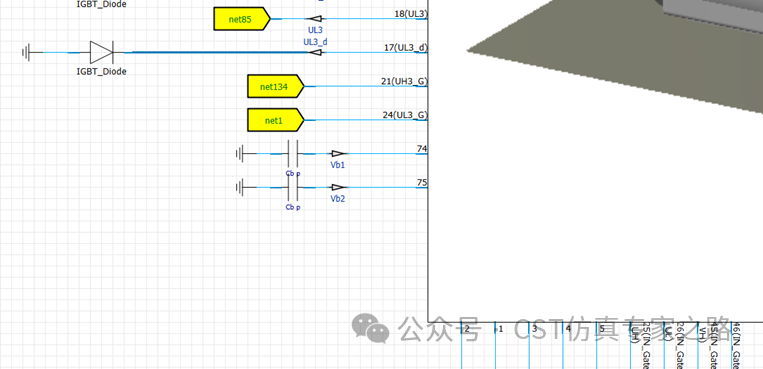The image size is (763, 369).
Task: Click the ground symbol on the Vb1 line
Action: click(240, 154)
